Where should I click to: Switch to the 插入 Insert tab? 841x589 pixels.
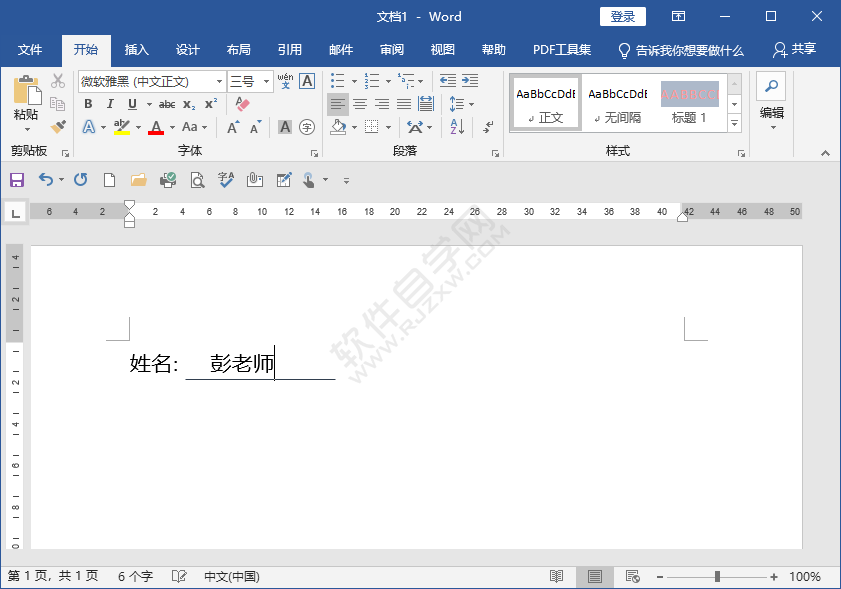pos(137,50)
